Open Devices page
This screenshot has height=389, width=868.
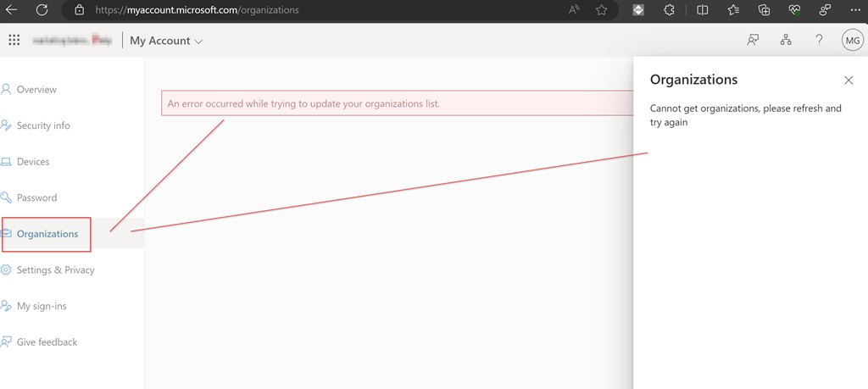coord(33,162)
